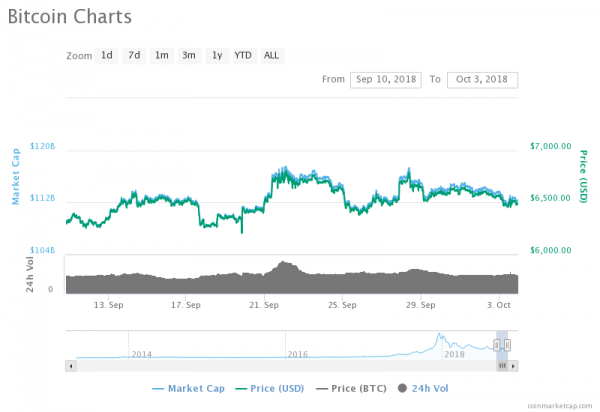Click the Price (USD) axis title

[583, 176]
